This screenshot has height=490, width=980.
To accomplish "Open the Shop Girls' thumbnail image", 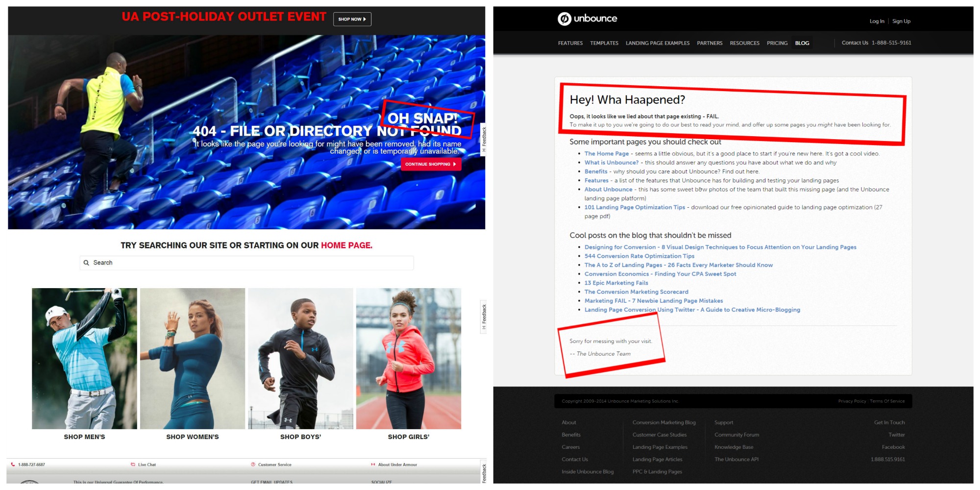I will click(409, 359).
